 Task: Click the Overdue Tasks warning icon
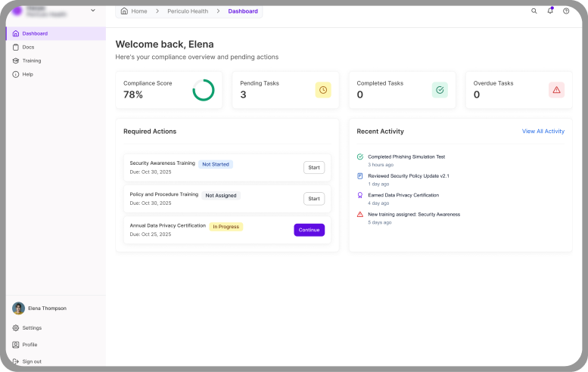pyautogui.click(x=556, y=90)
